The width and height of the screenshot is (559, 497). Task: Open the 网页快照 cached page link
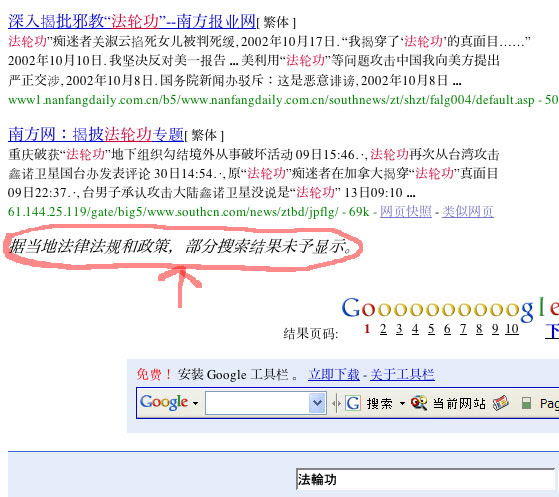(x=406, y=211)
